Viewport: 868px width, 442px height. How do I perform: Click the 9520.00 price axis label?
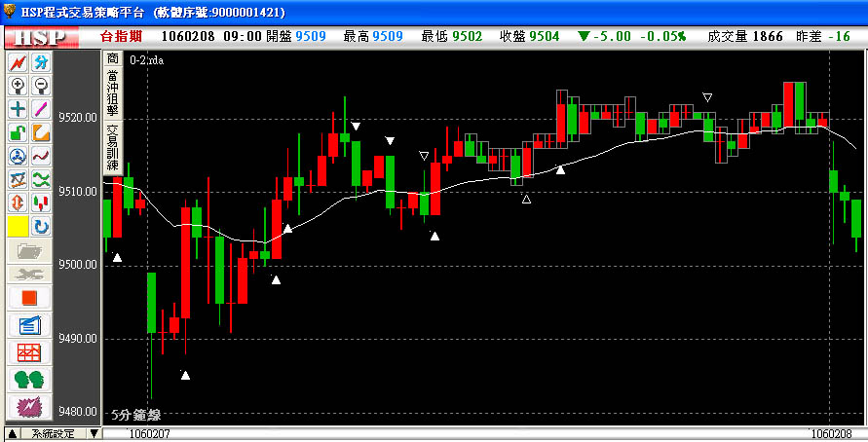(76, 118)
